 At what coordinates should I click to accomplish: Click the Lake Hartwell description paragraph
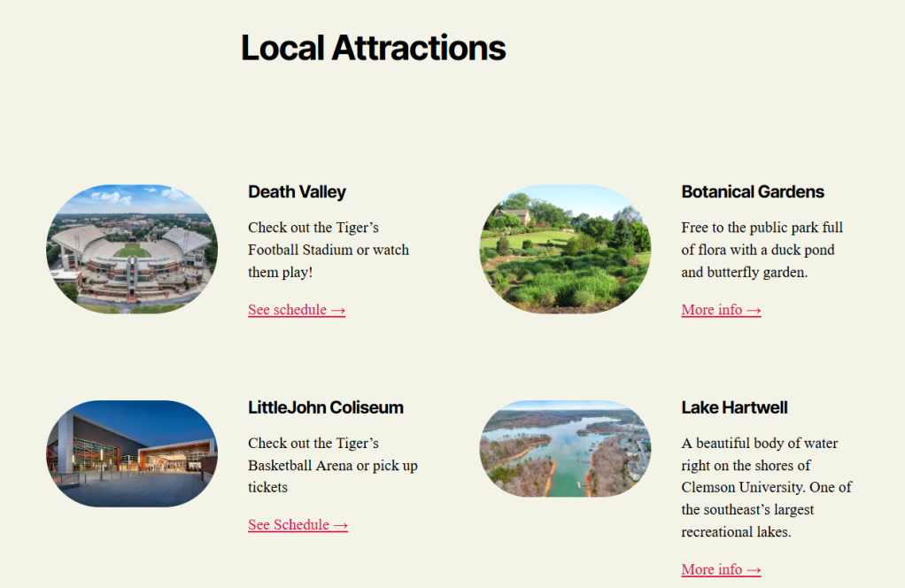(x=766, y=487)
